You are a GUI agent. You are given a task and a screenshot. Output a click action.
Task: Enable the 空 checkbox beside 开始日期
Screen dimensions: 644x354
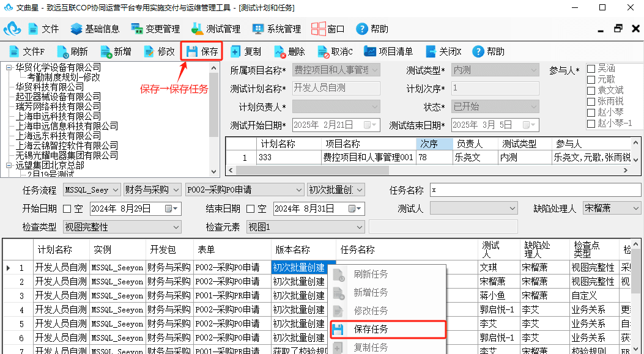[67, 208]
